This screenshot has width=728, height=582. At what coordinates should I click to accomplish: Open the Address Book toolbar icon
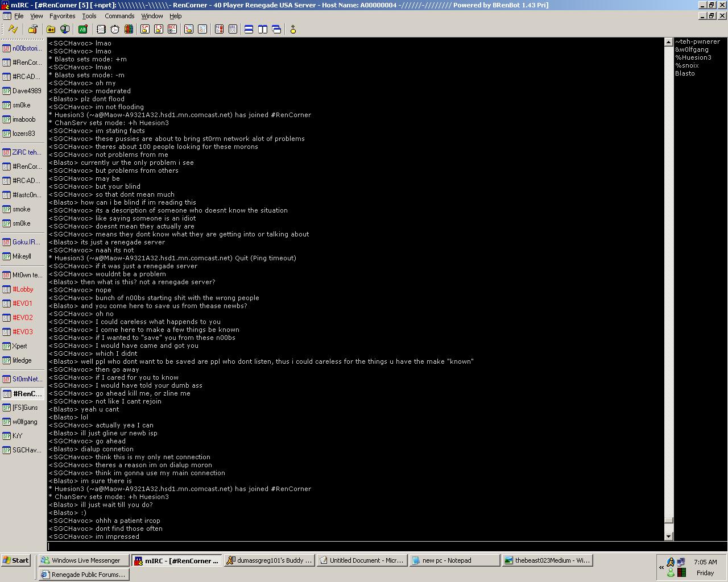click(x=101, y=30)
